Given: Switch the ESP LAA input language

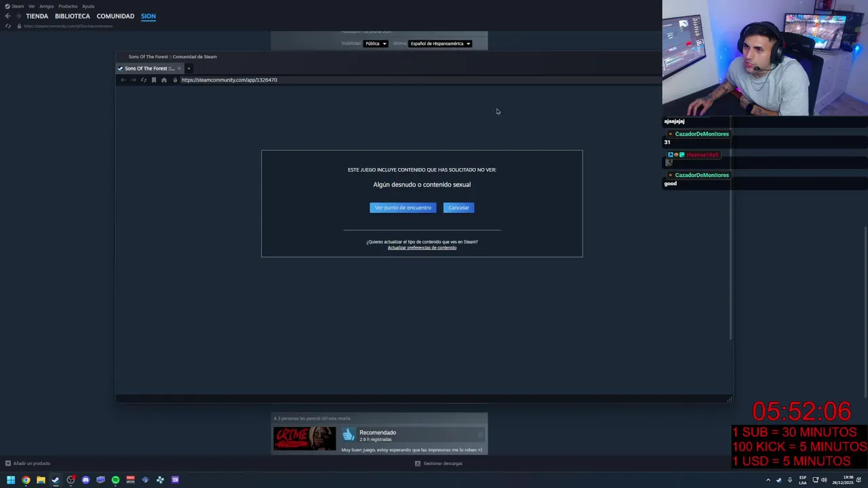Looking at the screenshot, I should point(803,480).
